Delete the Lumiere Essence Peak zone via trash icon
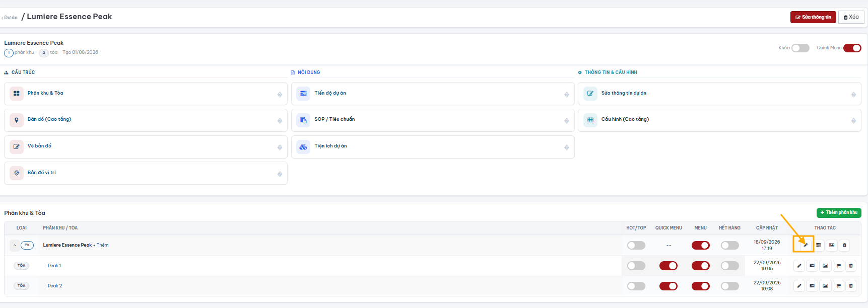 pyautogui.click(x=844, y=245)
